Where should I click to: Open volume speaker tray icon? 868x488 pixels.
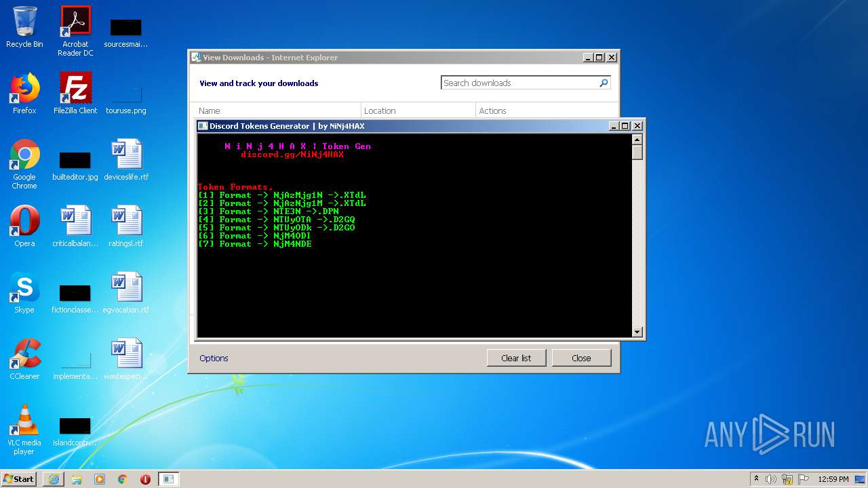[x=771, y=479]
